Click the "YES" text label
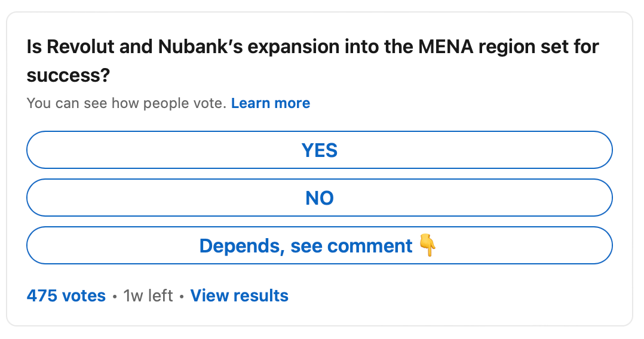Viewport: 644px width, 339px height. click(x=320, y=150)
